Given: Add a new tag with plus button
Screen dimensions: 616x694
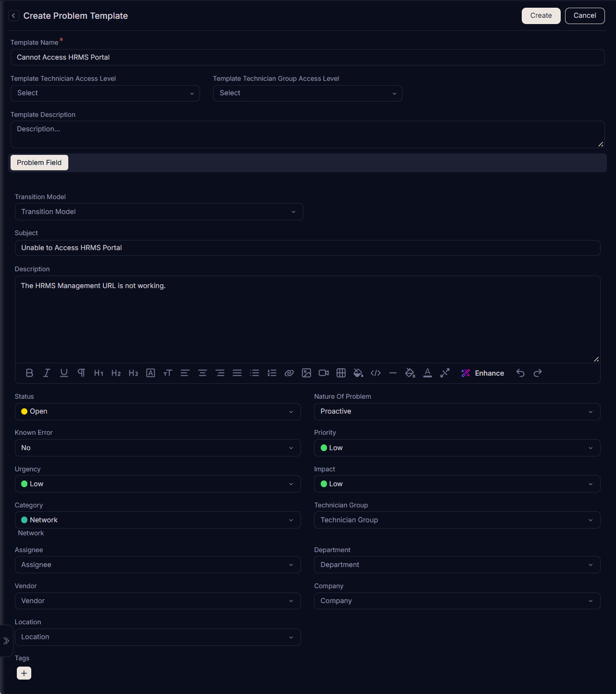Looking at the screenshot, I should point(24,673).
